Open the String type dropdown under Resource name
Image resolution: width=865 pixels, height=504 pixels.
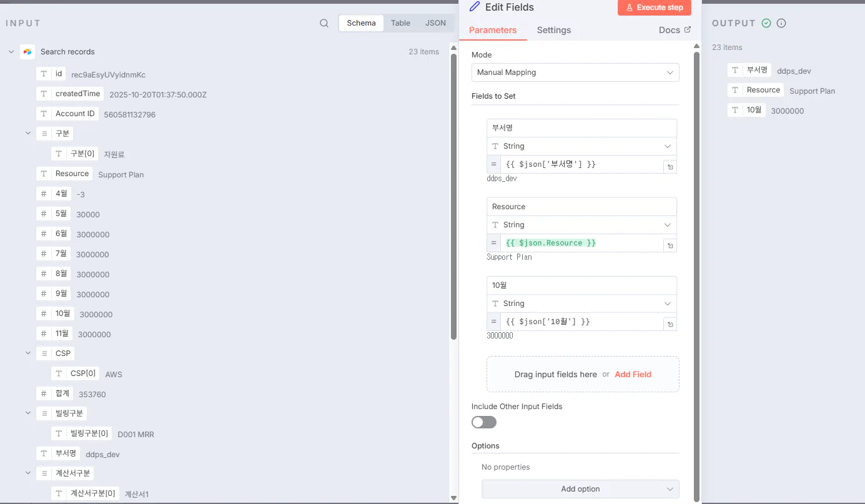(x=581, y=225)
